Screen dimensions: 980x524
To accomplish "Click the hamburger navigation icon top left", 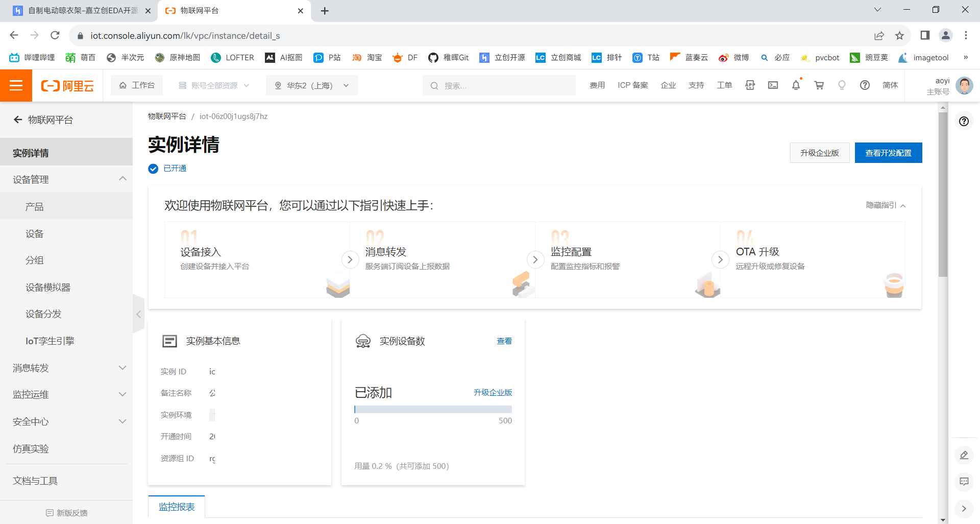I will point(16,85).
